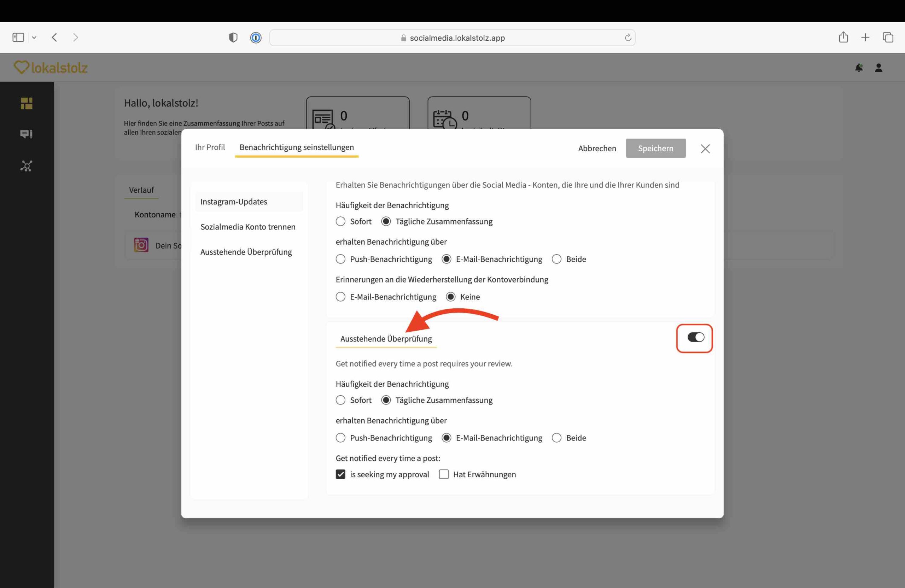Toggle the Ausstehende Überprüfung switch
The height and width of the screenshot is (588, 905).
click(695, 337)
